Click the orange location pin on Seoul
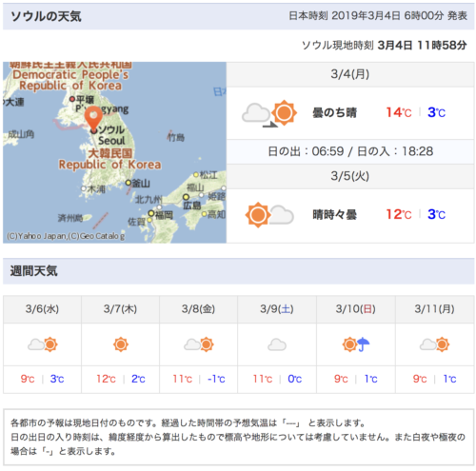Screen dimensions: 476x471 93,118
